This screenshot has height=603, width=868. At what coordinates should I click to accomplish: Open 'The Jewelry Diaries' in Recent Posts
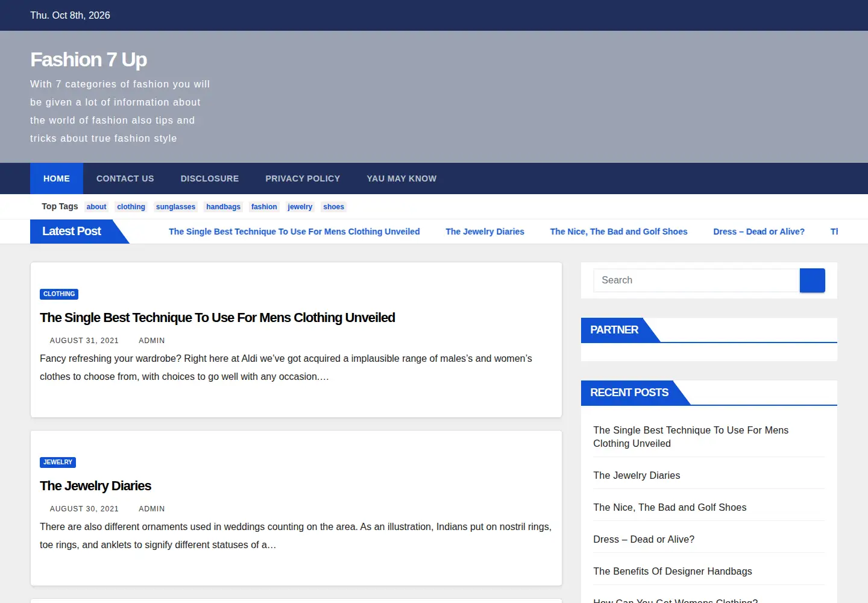tap(637, 475)
